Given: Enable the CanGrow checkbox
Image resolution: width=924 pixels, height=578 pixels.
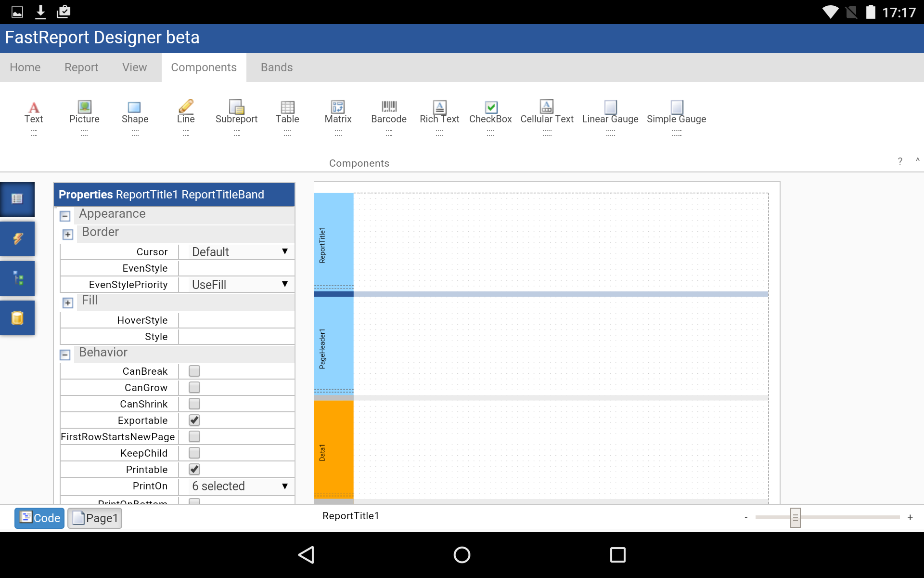Looking at the screenshot, I should (194, 388).
